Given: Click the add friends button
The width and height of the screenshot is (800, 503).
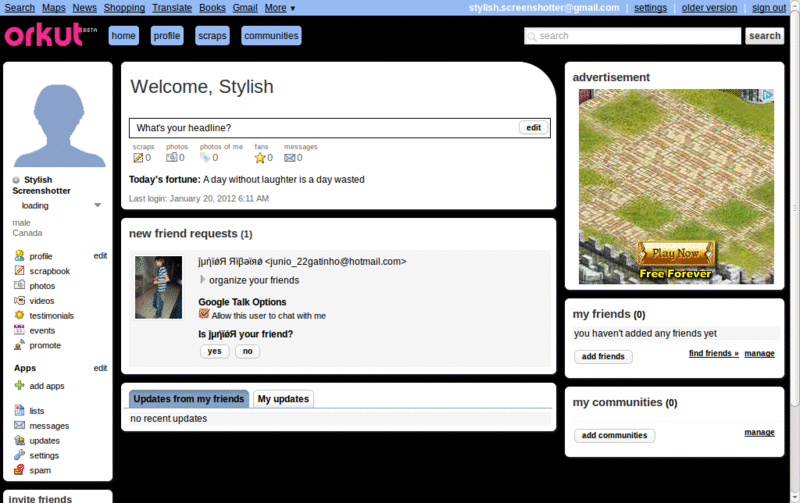Looking at the screenshot, I should click(x=603, y=356).
